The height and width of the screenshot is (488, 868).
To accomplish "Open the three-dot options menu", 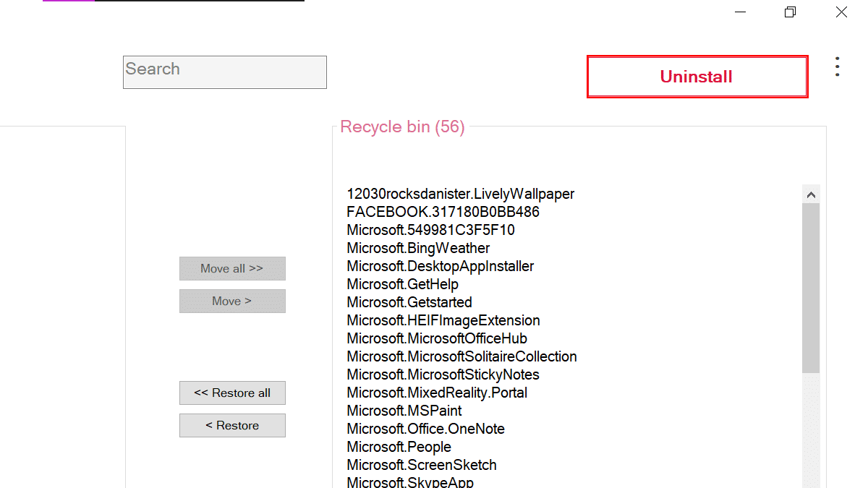I will 837,67.
